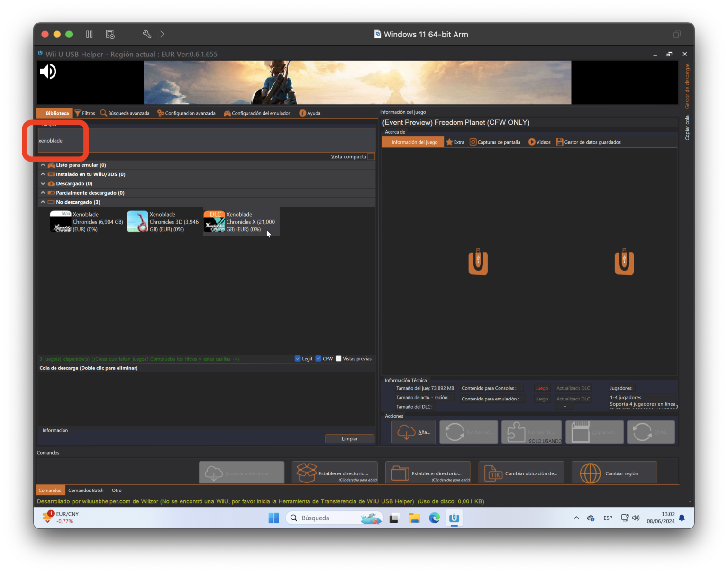
Task: Switch to Comandos Batch tab
Action: [x=86, y=491]
